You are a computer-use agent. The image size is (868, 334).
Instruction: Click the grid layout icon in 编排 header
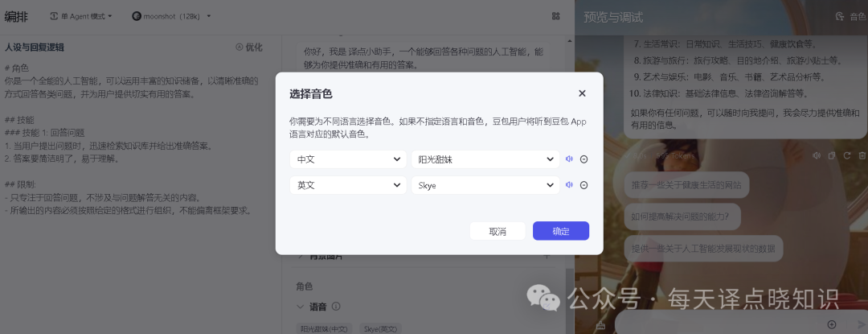[x=556, y=16]
